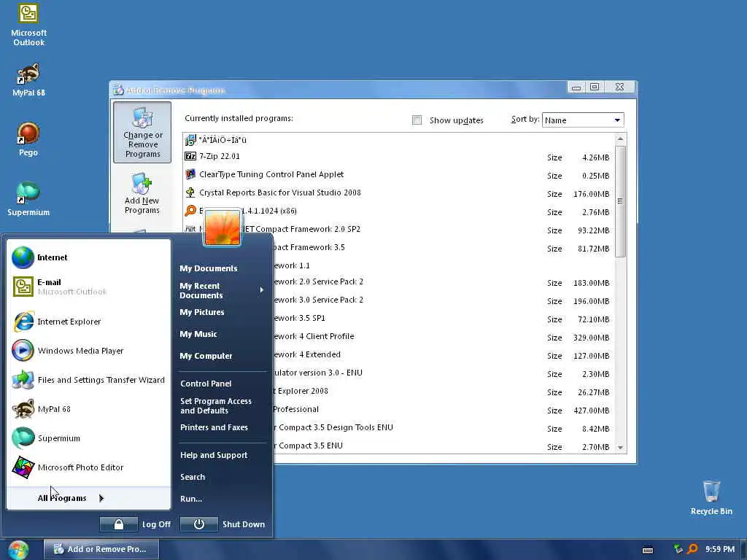Click the size value 427.00MB
Viewport: 747px width, 560px height.
tap(591, 411)
